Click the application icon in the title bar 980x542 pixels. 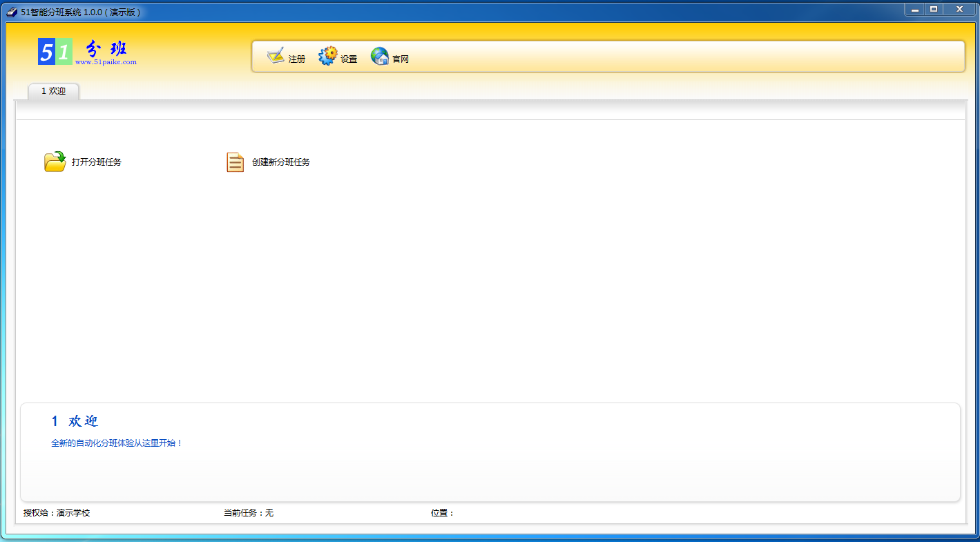coord(10,10)
